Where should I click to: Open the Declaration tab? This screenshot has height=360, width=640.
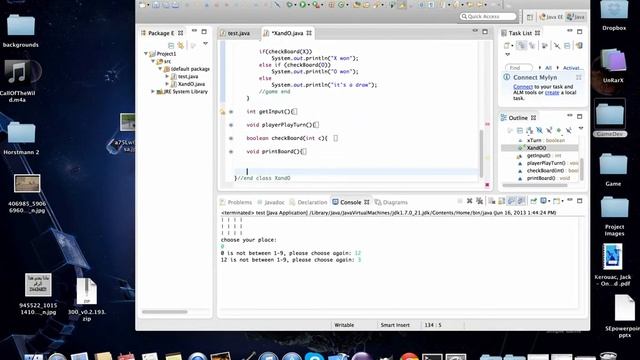[309, 202]
